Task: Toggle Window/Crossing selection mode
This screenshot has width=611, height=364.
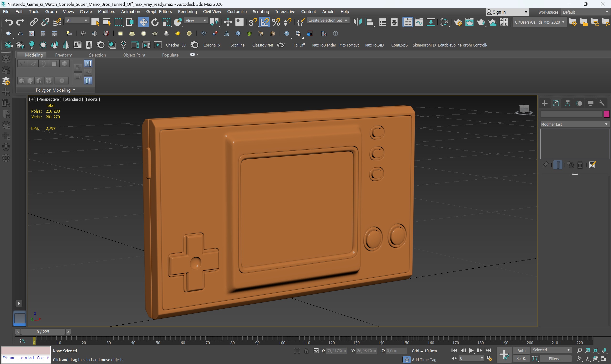Action: (130, 22)
